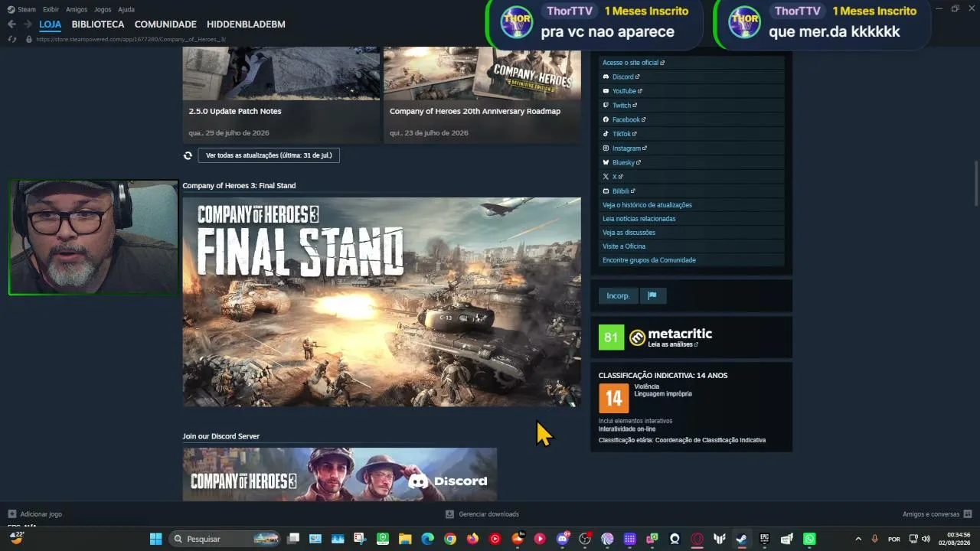Click the Steam store URL address bar
The height and width of the screenshot is (551, 980).
pyautogui.click(x=131, y=39)
